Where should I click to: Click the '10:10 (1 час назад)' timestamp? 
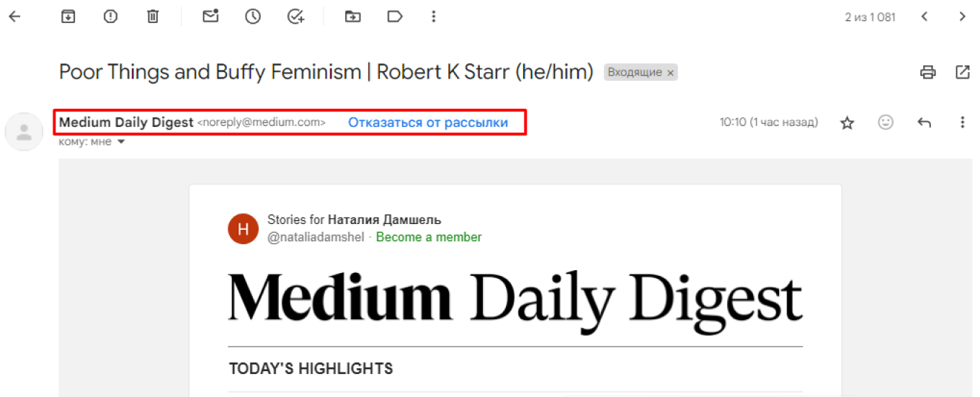(x=769, y=122)
